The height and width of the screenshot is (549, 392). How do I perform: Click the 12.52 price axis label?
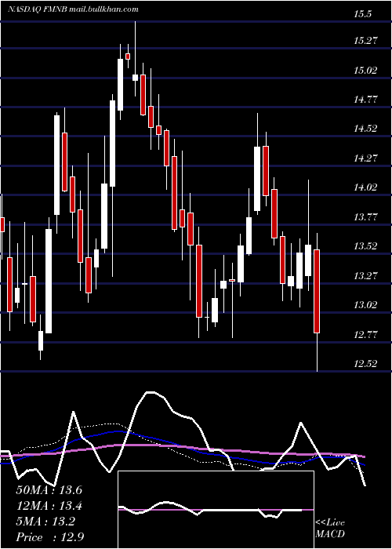(x=365, y=364)
